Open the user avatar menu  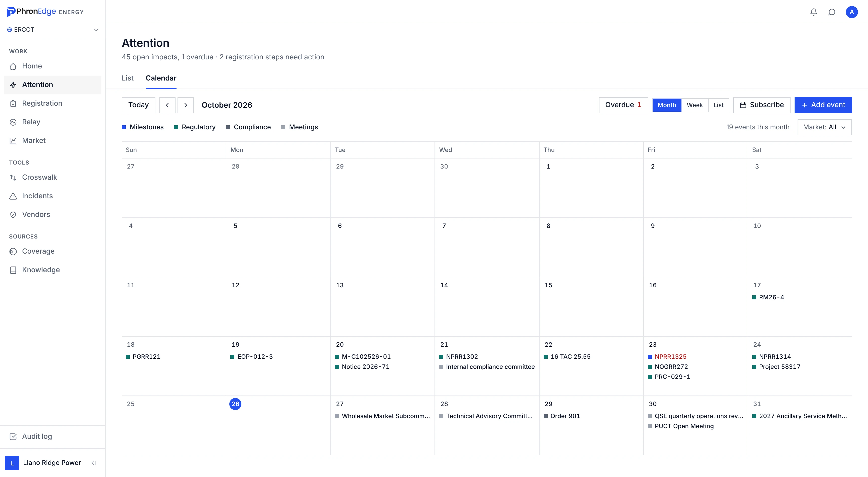(x=851, y=12)
